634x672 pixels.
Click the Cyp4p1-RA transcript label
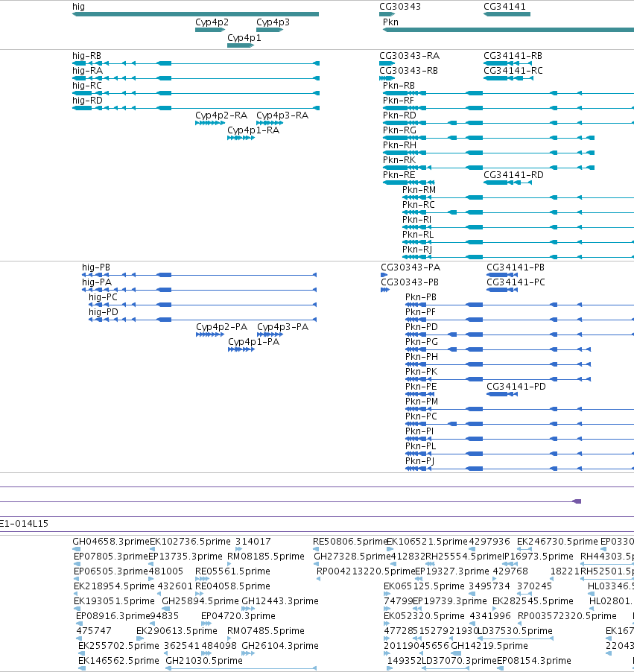253,130
